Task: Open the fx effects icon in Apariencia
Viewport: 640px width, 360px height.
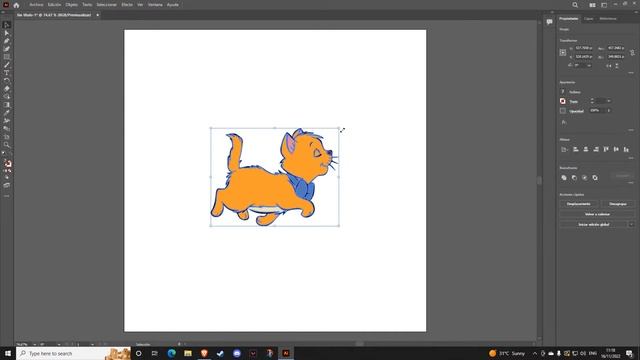Action: pos(564,122)
